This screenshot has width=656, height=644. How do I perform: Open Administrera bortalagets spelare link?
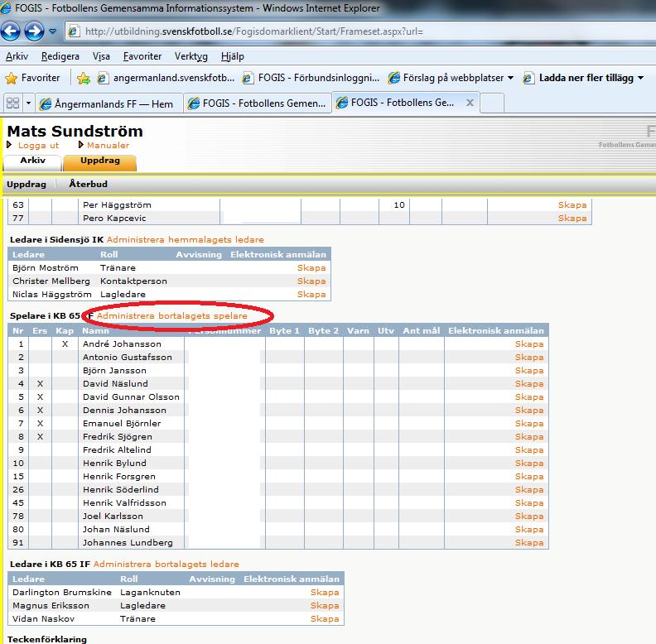point(172,315)
